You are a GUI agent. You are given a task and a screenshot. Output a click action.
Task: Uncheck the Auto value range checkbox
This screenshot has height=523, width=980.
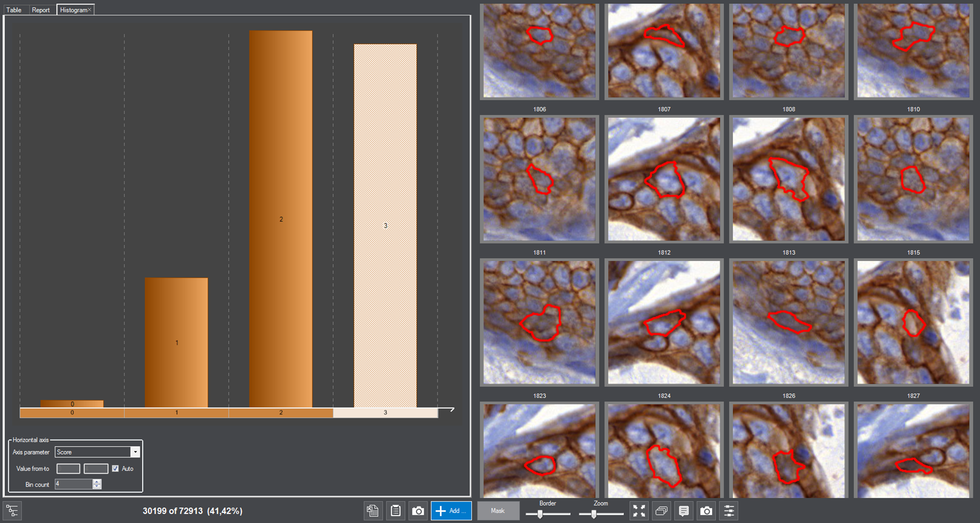tap(115, 469)
